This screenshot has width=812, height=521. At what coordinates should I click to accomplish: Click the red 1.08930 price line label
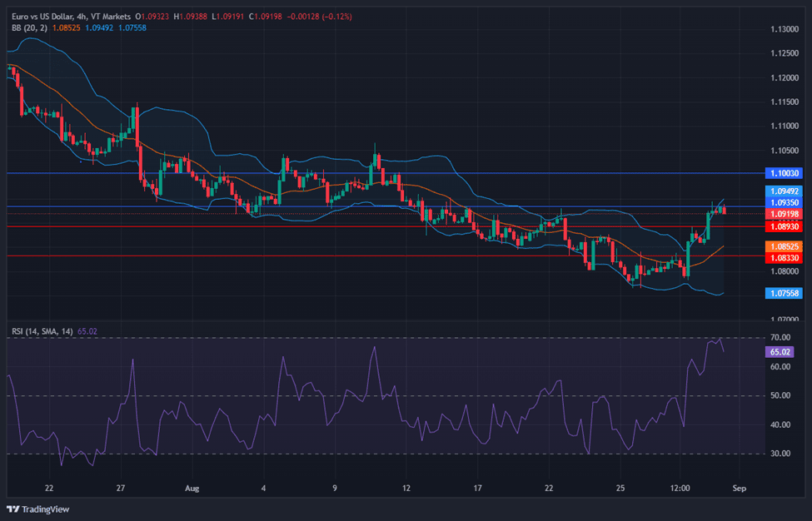784,226
